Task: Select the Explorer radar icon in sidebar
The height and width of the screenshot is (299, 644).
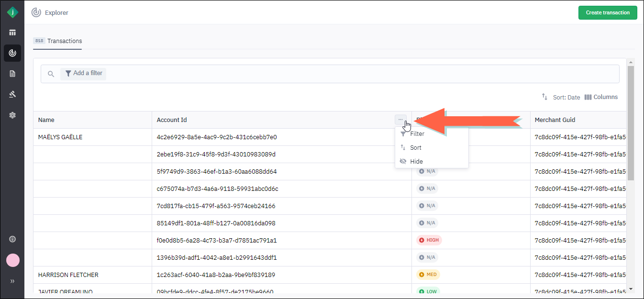Action: point(12,53)
